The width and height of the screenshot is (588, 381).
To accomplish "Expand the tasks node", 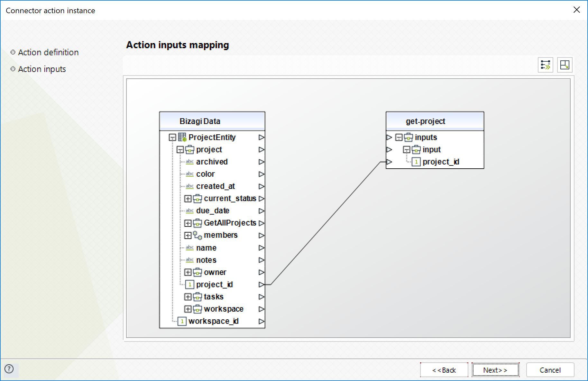I will 188,297.
